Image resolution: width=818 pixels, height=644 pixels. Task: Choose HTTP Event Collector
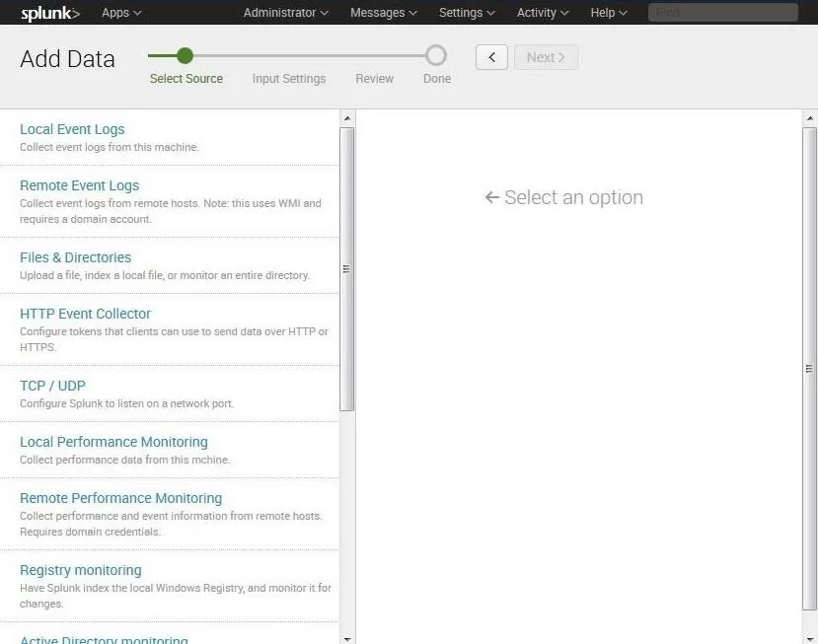tap(85, 314)
